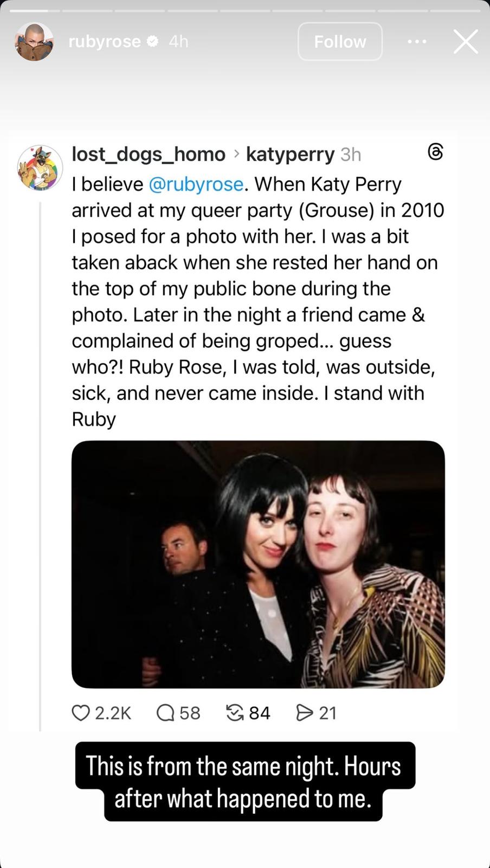Image resolution: width=490 pixels, height=868 pixels.
Task: Click the verified badge next to rubyrose
Action: [x=152, y=41]
